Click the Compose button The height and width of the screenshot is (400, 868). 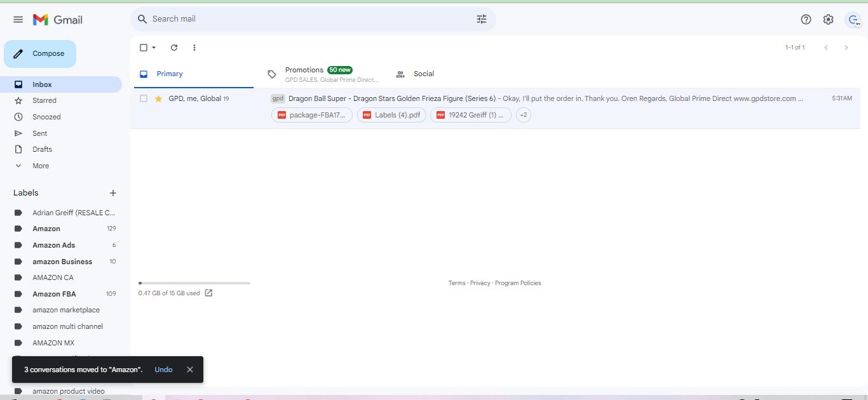click(40, 54)
